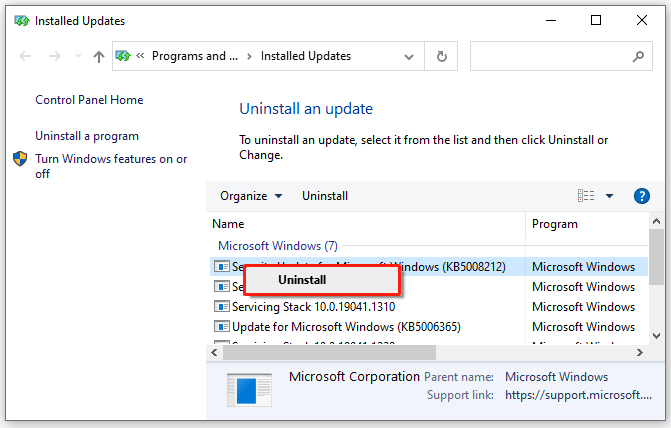671x428 pixels.
Task: Go up one level with the up arrow
Action: click(x=99, y=56)
